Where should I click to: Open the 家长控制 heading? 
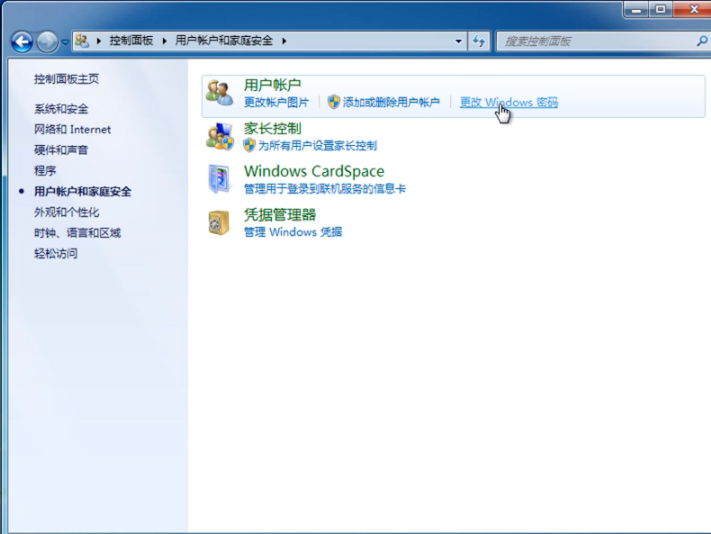point(273,128)
